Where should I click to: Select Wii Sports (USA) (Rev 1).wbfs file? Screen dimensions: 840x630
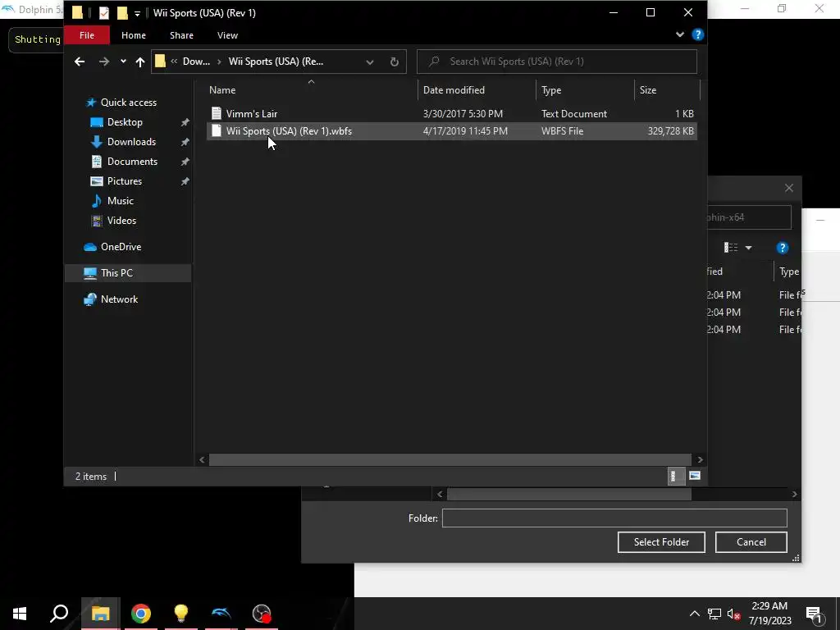click(x=452, y=131)
